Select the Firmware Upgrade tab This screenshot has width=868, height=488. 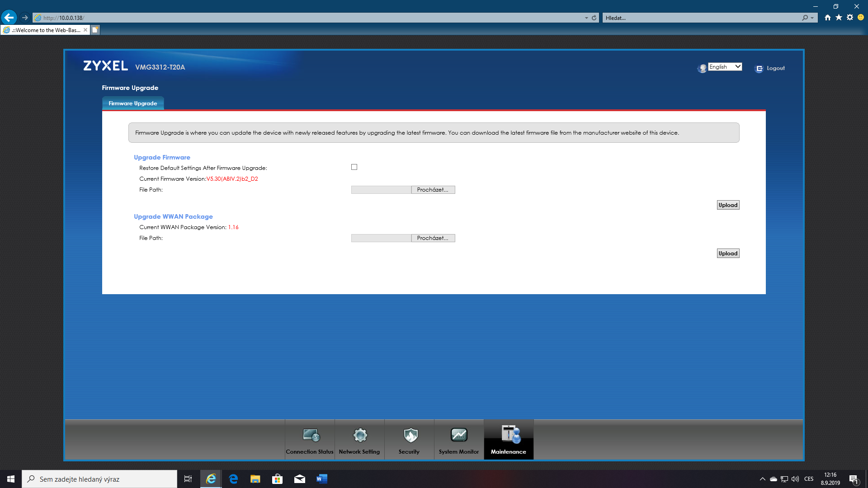click(133, 103)
